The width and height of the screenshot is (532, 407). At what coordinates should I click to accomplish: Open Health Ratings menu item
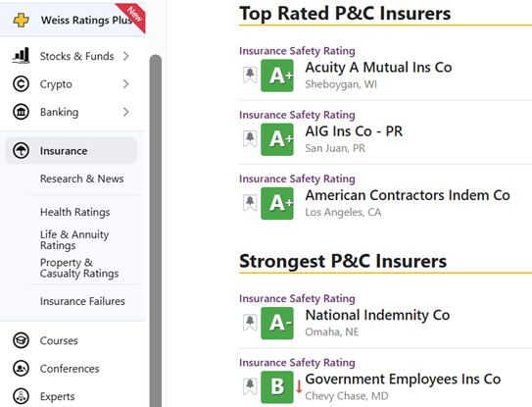(75, 212)
